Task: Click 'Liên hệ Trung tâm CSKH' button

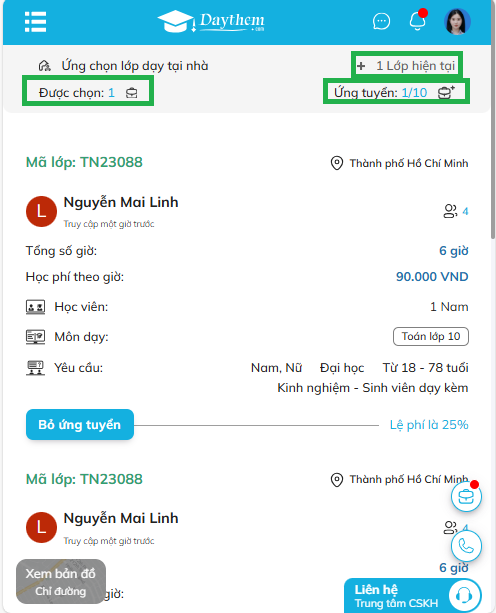Action: 413,596
